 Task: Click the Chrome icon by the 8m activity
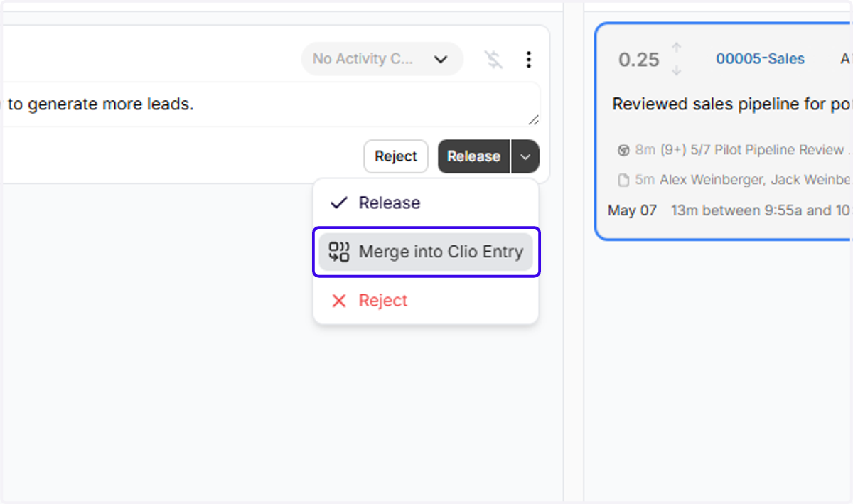point(623,150)
